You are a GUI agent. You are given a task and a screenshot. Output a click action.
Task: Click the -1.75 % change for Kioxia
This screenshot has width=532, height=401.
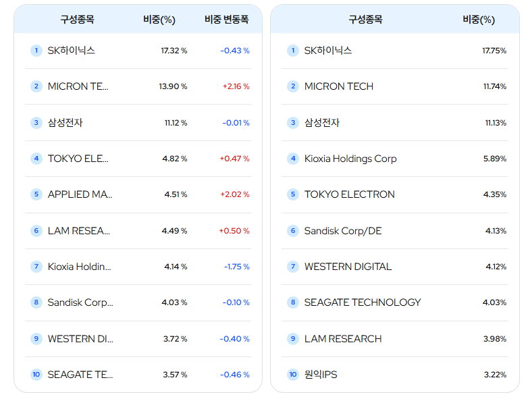pos(237,267)
